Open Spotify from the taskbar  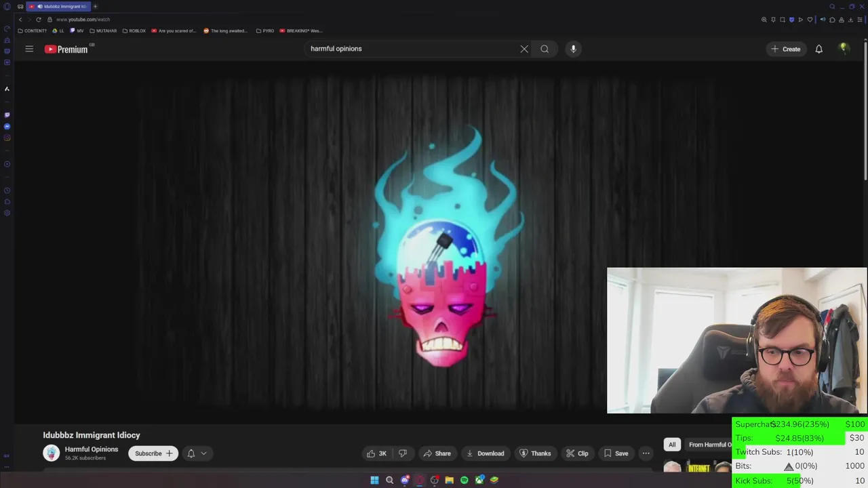(464, 480)
